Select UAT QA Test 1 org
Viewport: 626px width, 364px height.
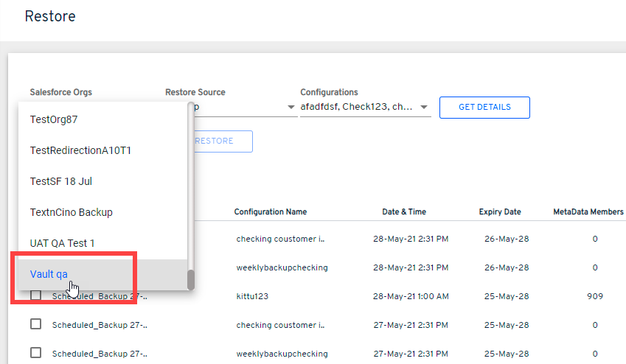tap(62, 243)
